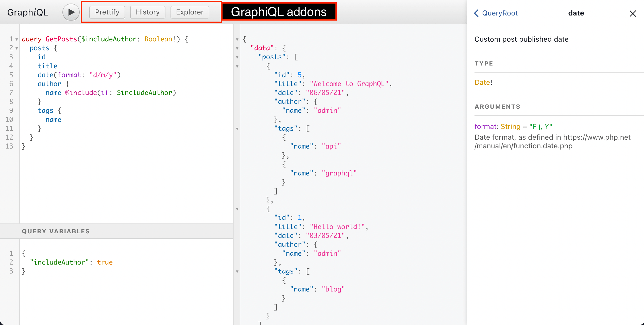Select the QUERY VARIABLES section
This screenshot has width=644, height=325.
(56, 231)
